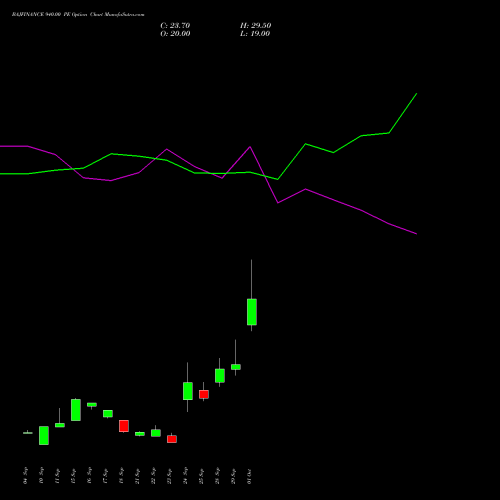Select the 24 Sep date label

pos(185,476)
